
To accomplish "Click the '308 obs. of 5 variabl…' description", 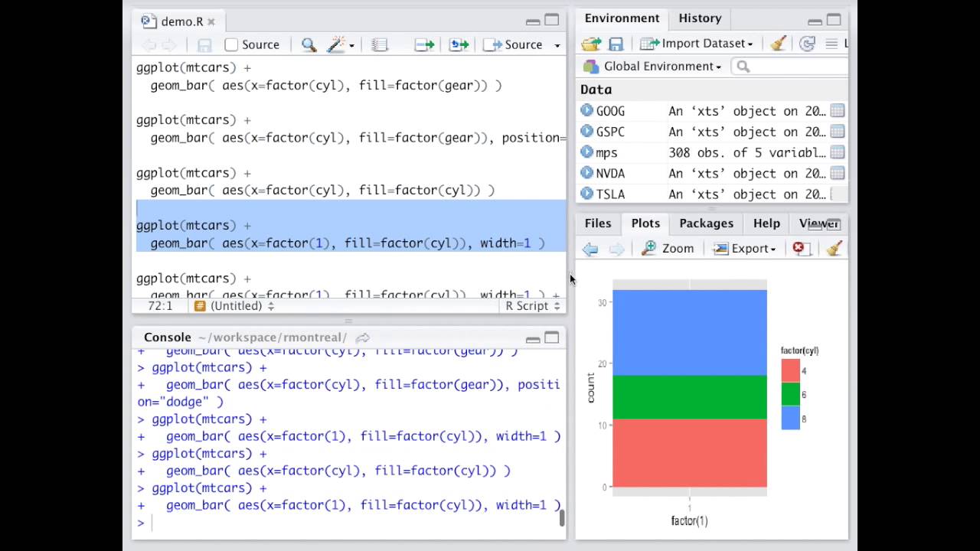I will pyautogui.click(x=747, y=152).
